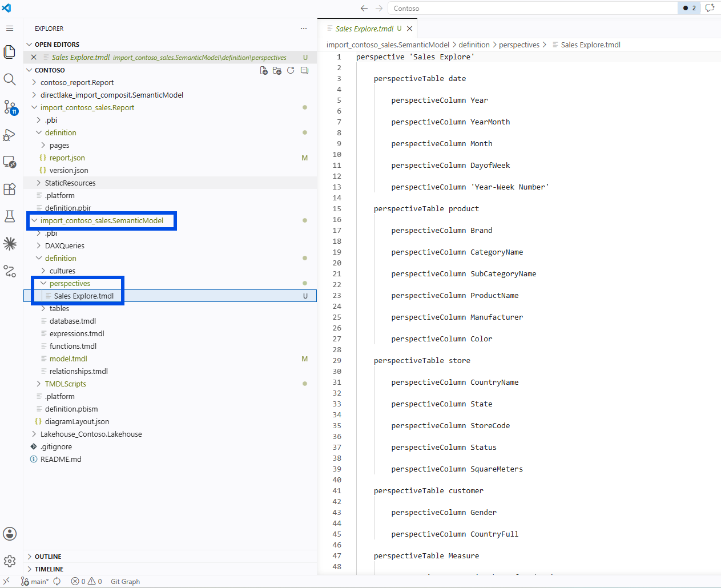Click line 15 'perspectiveTable product' in editor
This screenshot has height=588, width=721.
426,209
